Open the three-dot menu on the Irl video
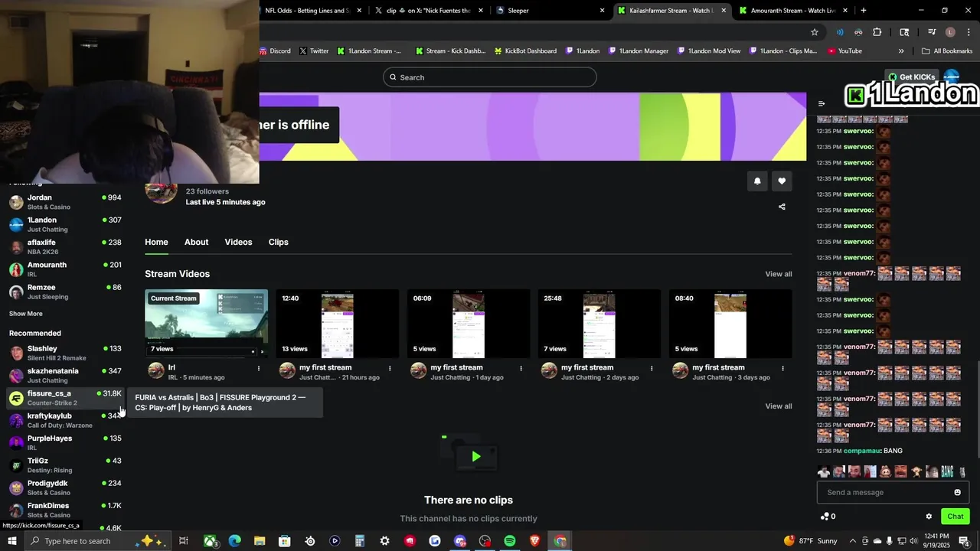 [x=259, y=368]
